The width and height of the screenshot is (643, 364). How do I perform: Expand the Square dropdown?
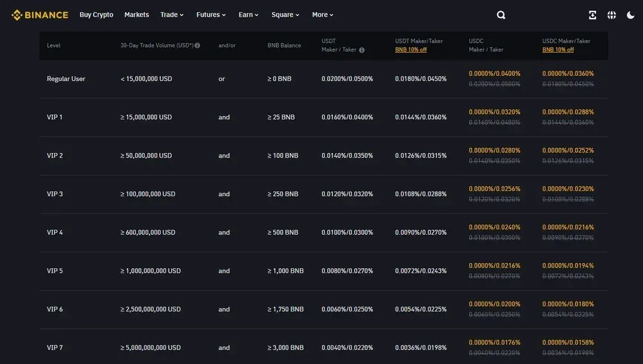point(285,14)
